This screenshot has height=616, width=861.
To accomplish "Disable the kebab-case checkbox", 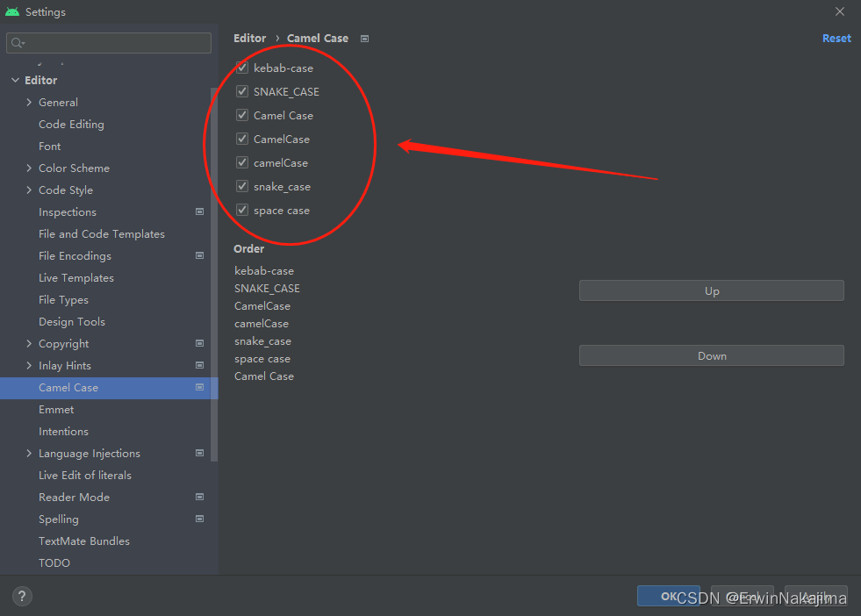I will [241, 68].
